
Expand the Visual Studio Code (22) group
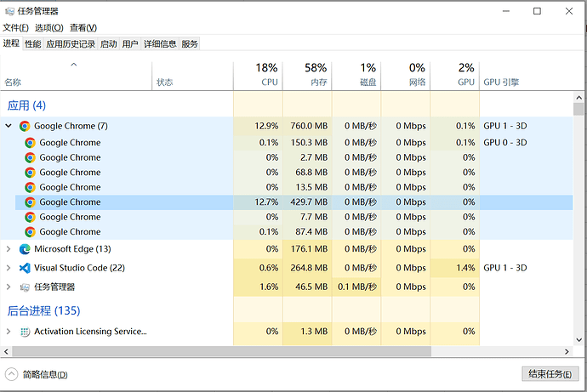tap(9, 268)
